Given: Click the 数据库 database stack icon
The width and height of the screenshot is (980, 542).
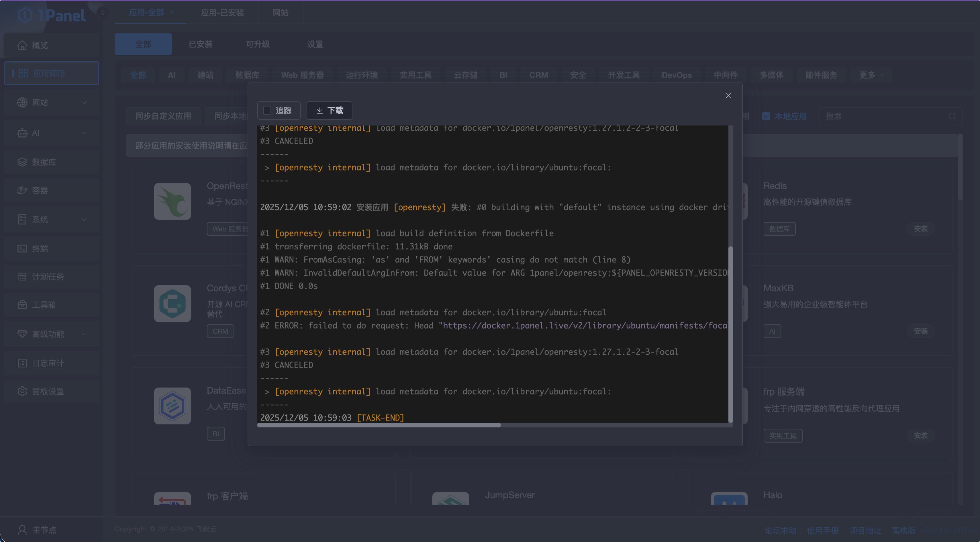Looking at the screenshot, I should [22, 162].
